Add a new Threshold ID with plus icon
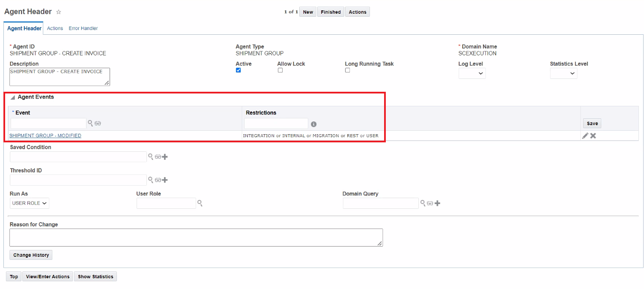This screenshot has width=644, height=289. click(x=165, y=180)
